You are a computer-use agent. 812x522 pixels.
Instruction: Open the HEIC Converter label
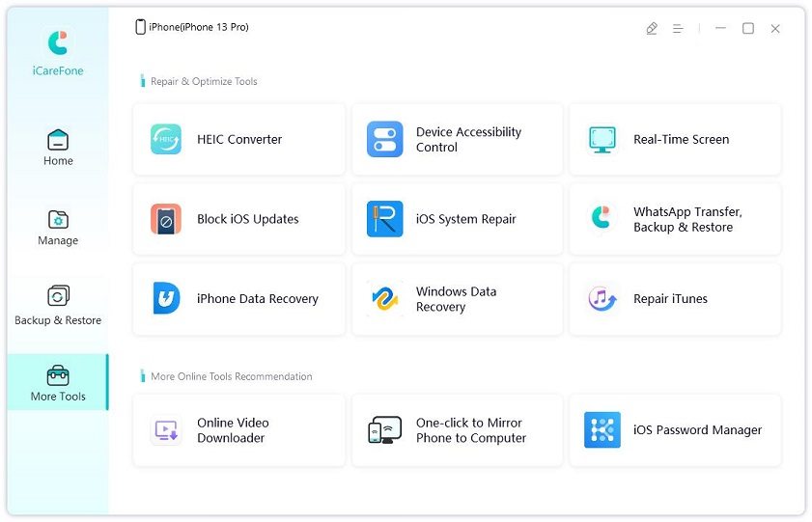239,139
